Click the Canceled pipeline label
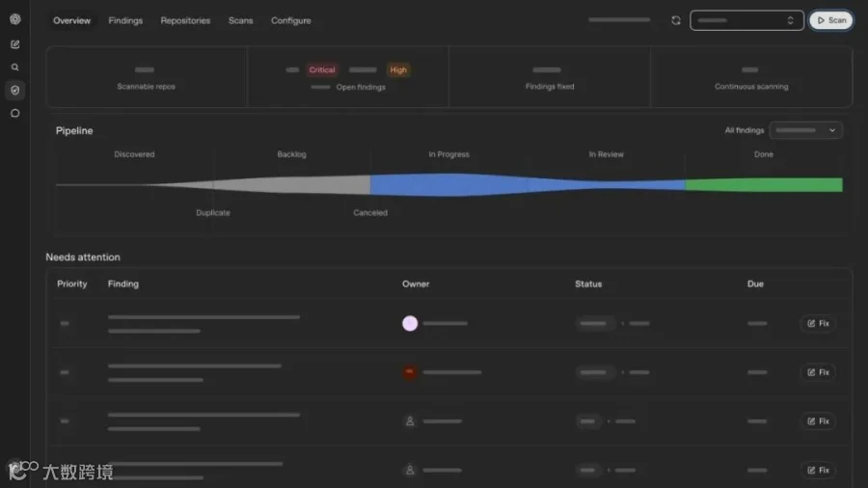Screen dimensions: 868x488 tap(370, 212)
